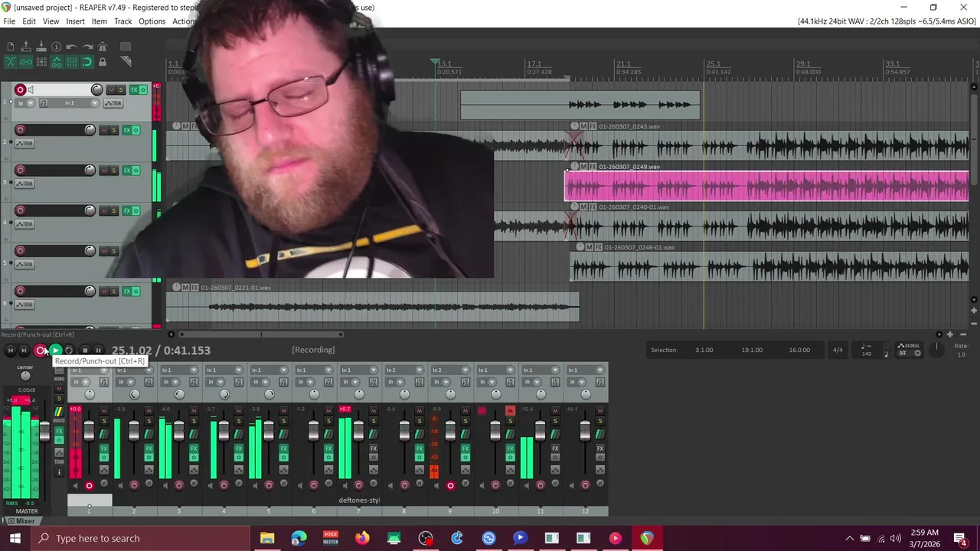Open the File menu

pyautogui.click(x=9, y=21)
